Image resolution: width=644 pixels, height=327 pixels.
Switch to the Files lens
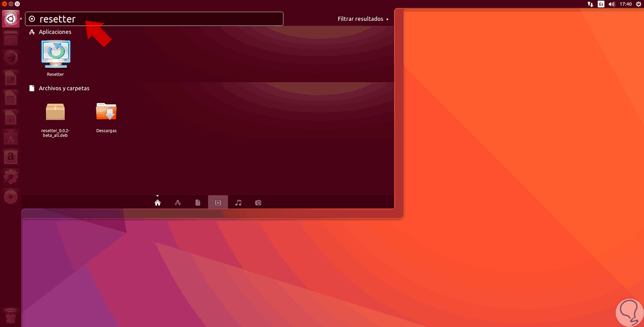point(197,202)
